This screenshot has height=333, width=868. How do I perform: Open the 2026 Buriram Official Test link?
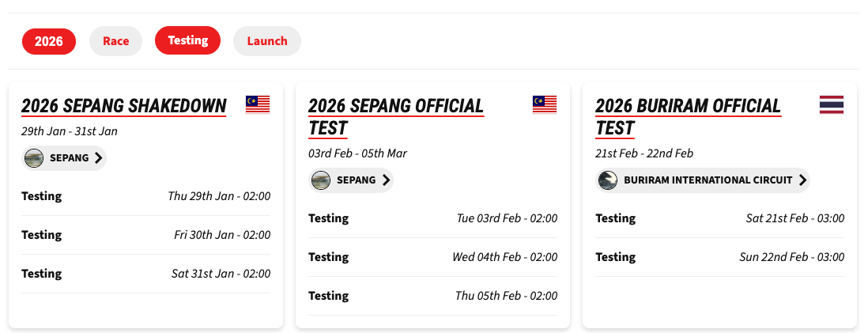pos(688,116)
